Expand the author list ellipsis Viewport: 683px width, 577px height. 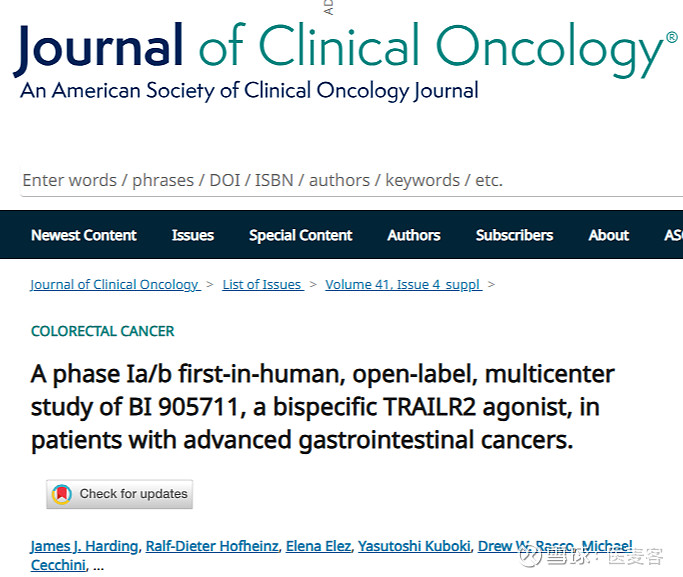click(x=97, y=566)
